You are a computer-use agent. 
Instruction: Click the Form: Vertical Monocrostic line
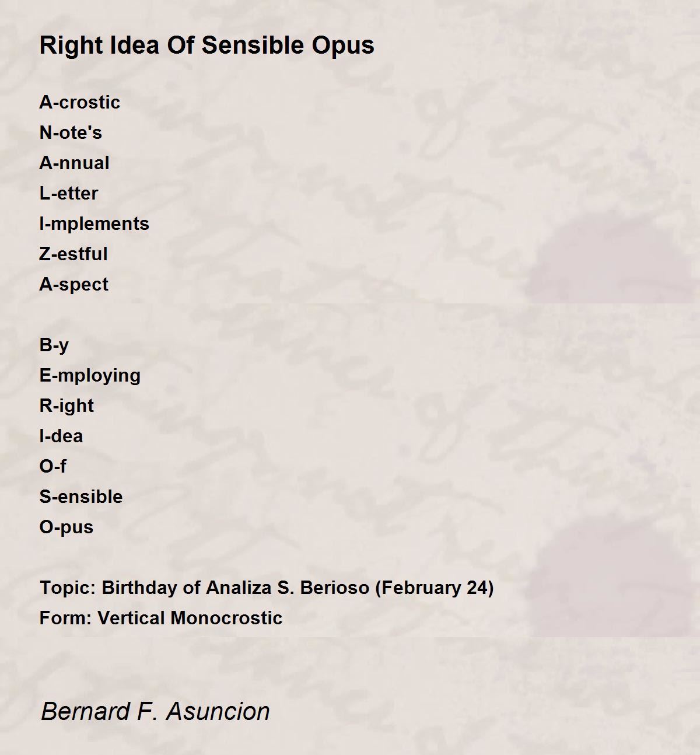click(x=161, y=618)
